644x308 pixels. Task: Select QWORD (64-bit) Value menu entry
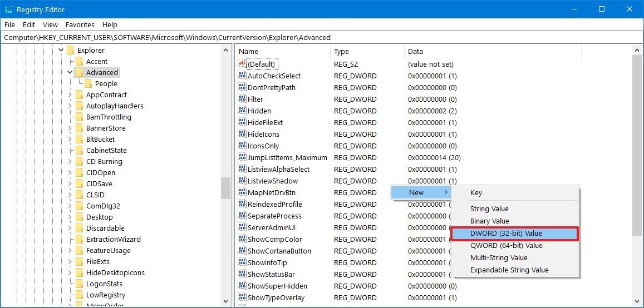click(x=506, y=245)
